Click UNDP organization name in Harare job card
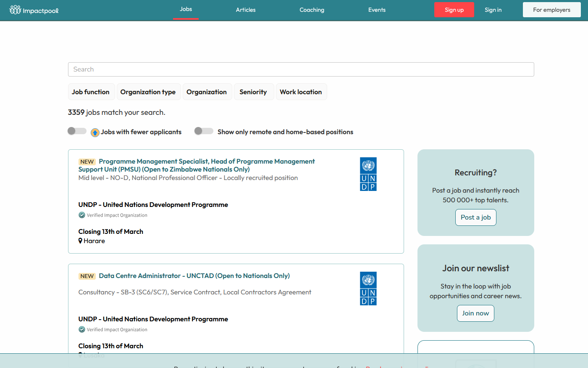The height and width of the screenshot is (368, 588). [153, 205]
